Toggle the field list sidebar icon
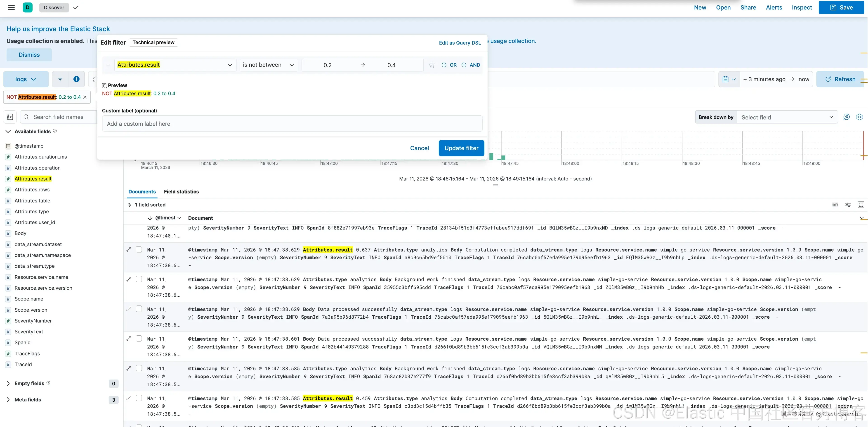 click(x=10, y=117)
